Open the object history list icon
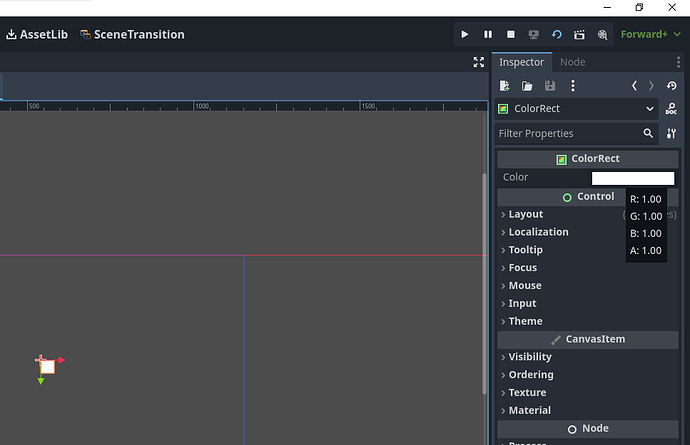Screen dimensions: 690x445 coord(671,86)
